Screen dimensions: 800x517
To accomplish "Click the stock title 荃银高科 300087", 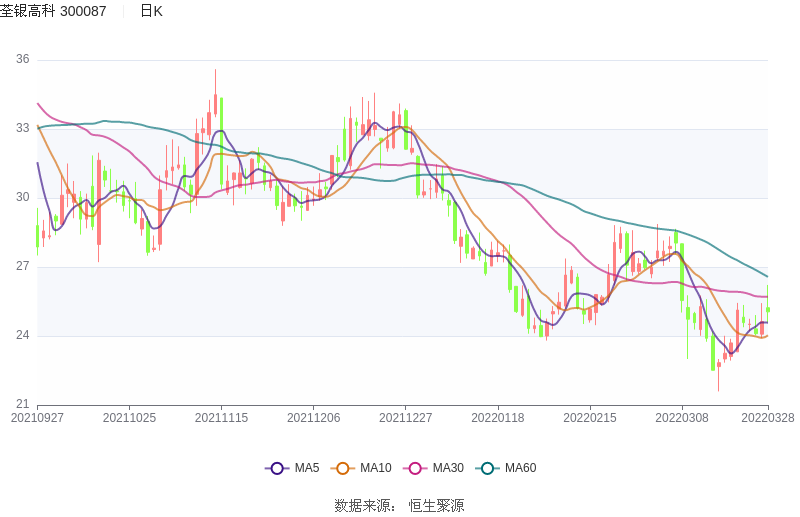I will coord(53,11).
